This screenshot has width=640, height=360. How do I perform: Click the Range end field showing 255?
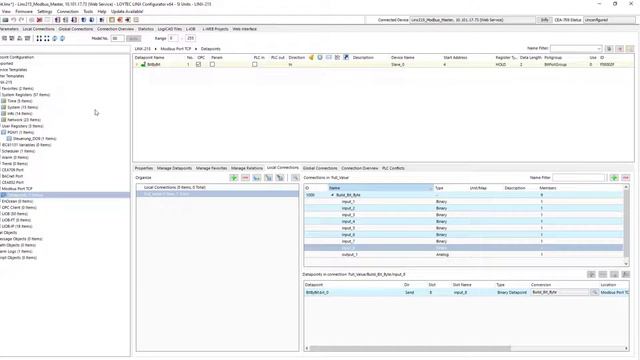(191, 38)
